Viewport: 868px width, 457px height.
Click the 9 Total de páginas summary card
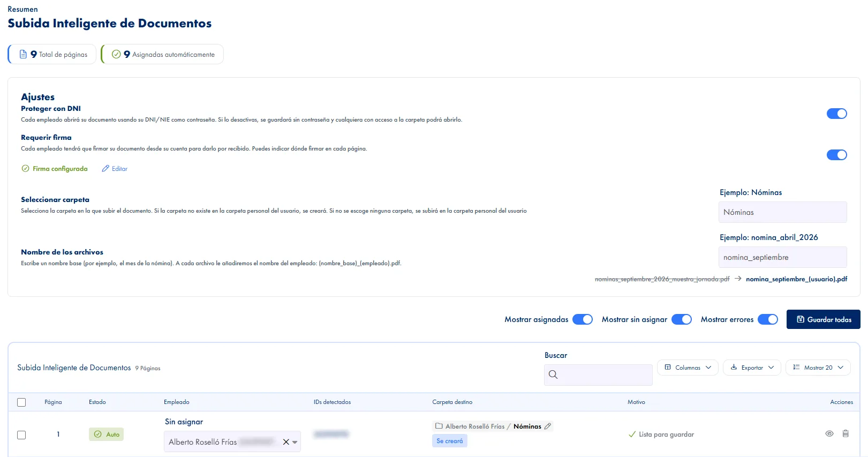[x=52, y=54]
